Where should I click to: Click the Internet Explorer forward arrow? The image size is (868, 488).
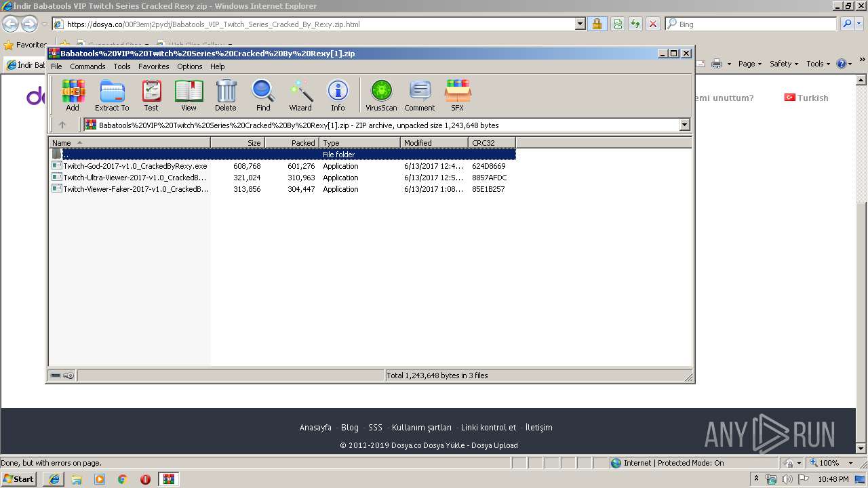pyautogui.click(x=29, y=24)
